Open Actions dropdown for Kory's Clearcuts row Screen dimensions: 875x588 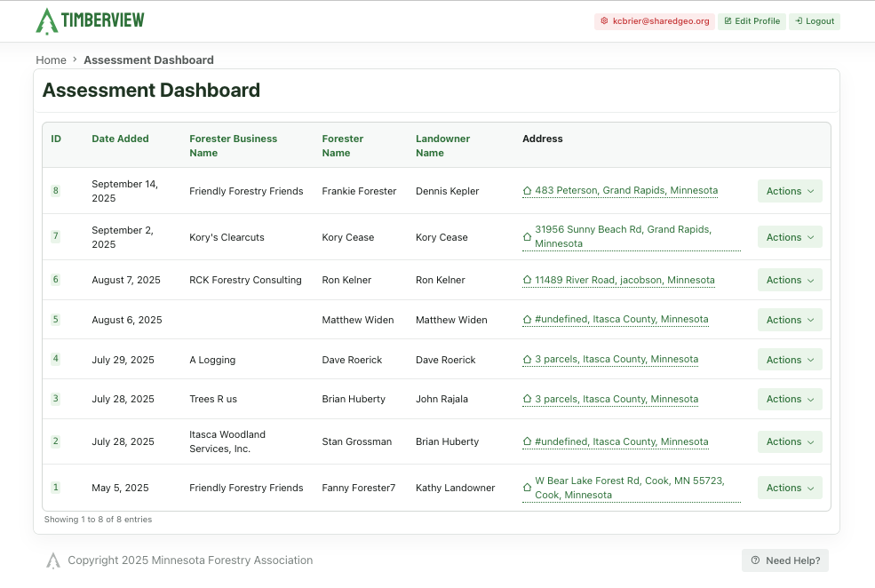(x=790, y=237)
